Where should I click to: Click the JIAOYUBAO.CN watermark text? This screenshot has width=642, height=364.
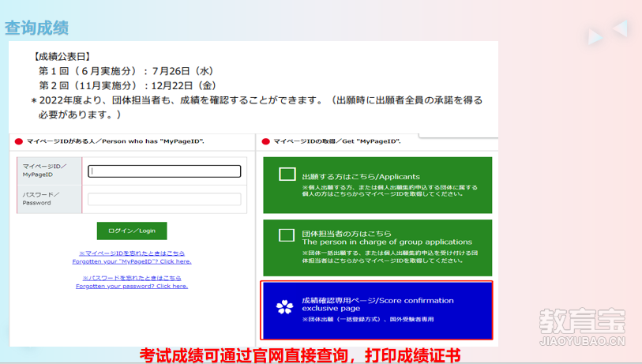(x=583, y=342)
